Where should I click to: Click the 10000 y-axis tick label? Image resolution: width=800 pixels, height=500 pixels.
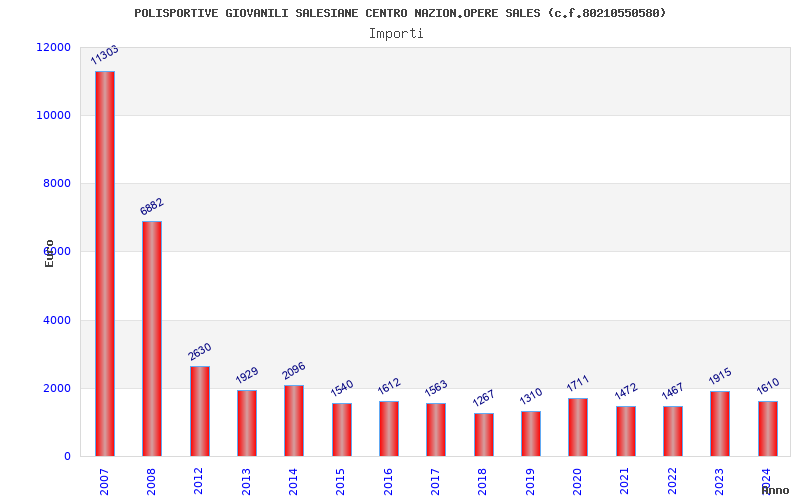54,115
